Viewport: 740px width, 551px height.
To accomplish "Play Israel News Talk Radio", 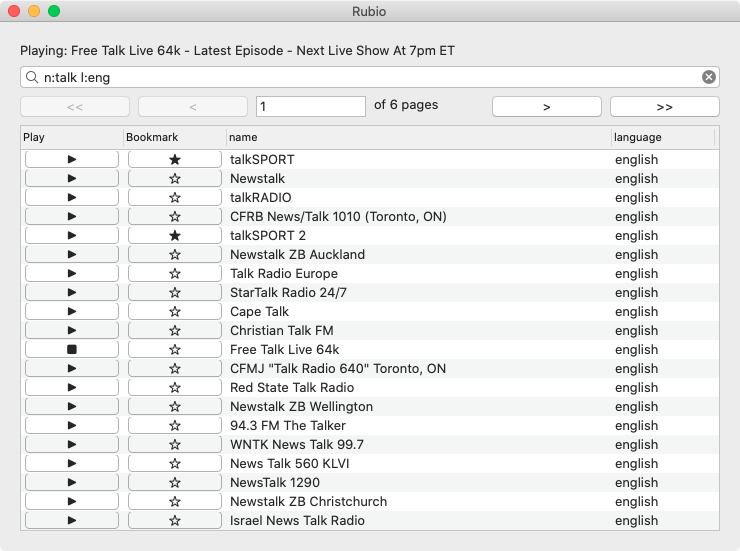I will click(72, 520).
